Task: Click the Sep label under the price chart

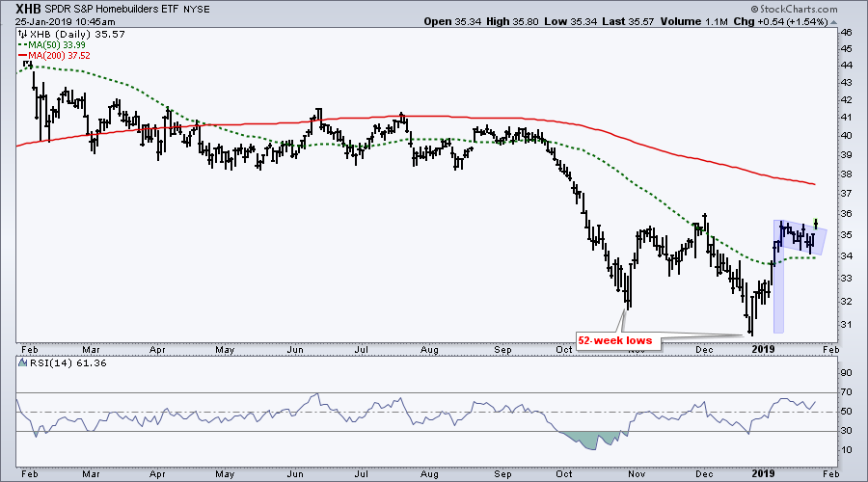Action: [x=502, y=350]
